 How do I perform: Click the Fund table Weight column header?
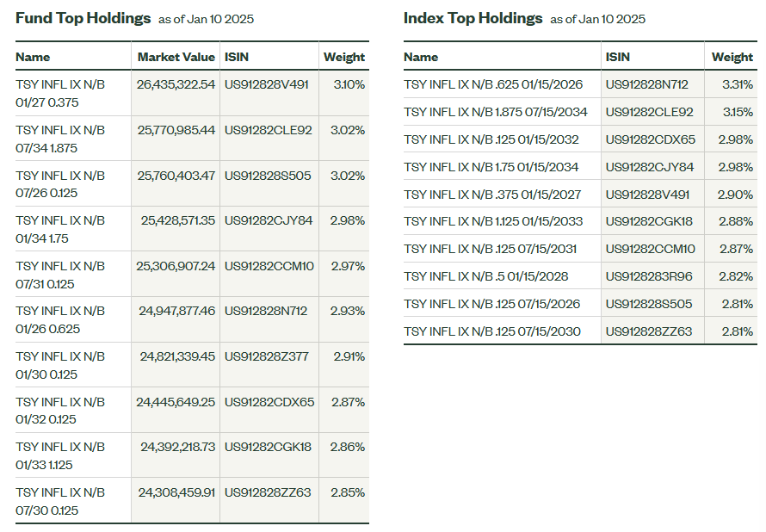click(344, 57)
